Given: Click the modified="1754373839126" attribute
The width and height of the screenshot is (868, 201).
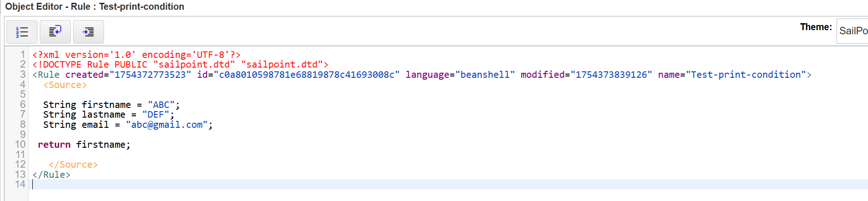Looking at the screenshot, I should tap(586, 75).
